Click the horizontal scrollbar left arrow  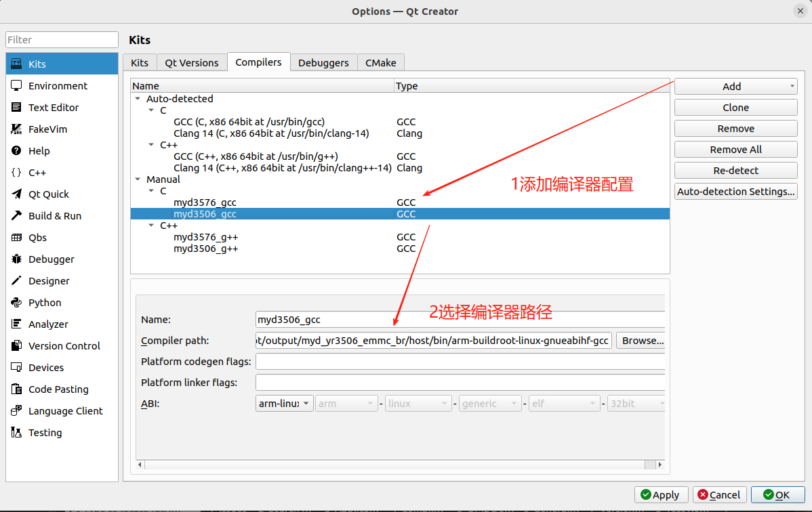click(x=140, y=465)
